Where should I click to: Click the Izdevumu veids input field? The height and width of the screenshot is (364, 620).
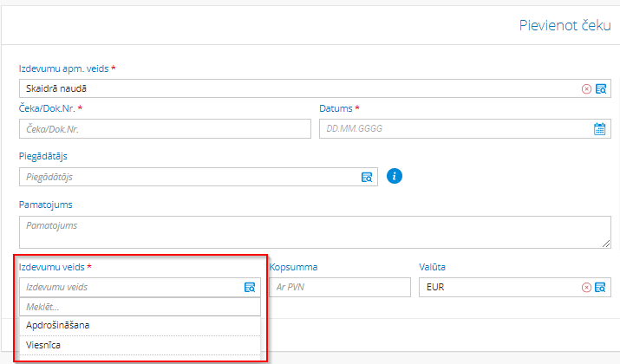coord(130,287)
